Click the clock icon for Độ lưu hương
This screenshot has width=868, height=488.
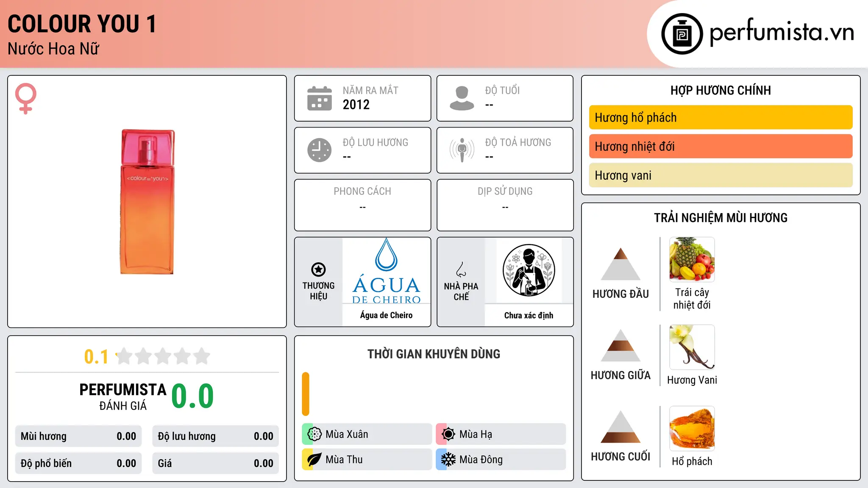320,150
